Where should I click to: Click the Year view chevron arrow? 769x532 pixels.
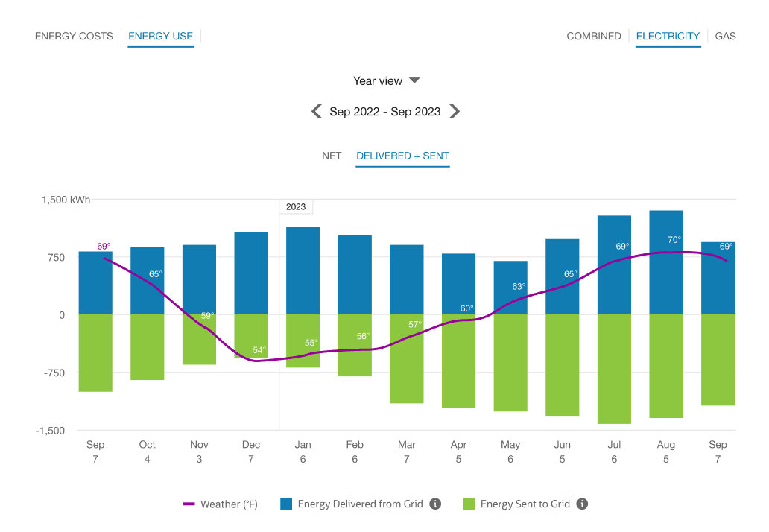pyautogui.click(x=414, y=80)
